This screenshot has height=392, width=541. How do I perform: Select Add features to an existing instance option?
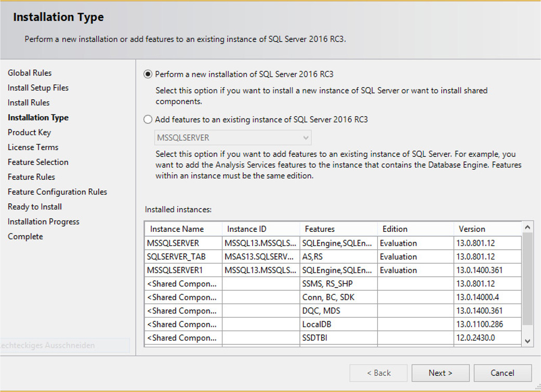click(148, 120)
